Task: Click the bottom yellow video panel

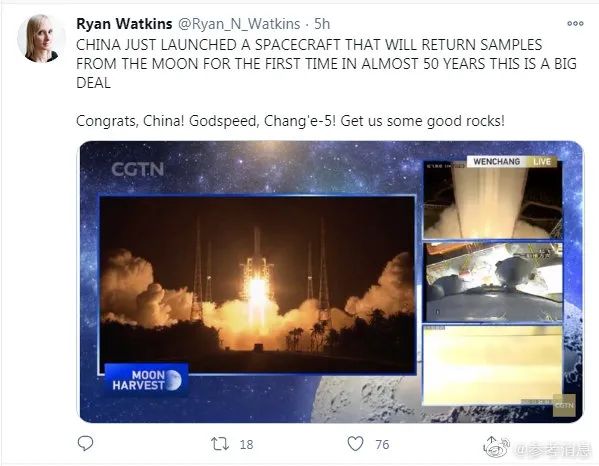Action: (493, 366)
